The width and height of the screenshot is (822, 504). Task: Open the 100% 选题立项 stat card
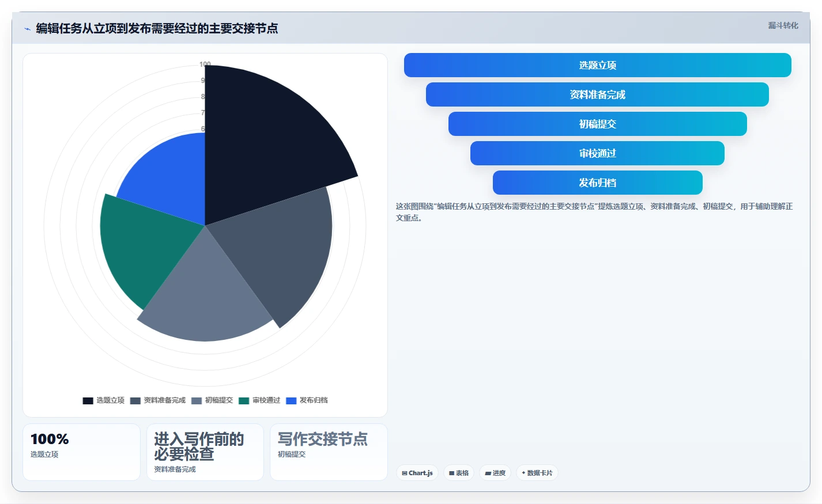click(x=81, y=452)
